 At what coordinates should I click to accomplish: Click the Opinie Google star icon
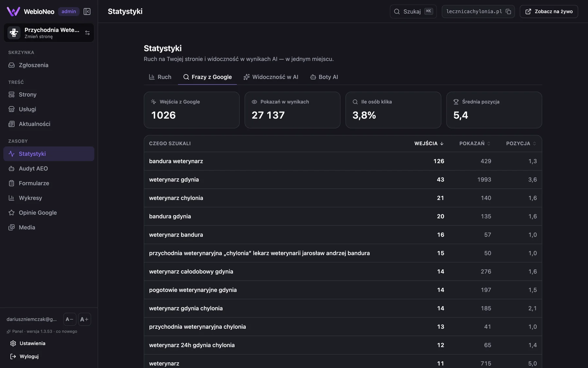pyautogui.click(x=11, y=213)
